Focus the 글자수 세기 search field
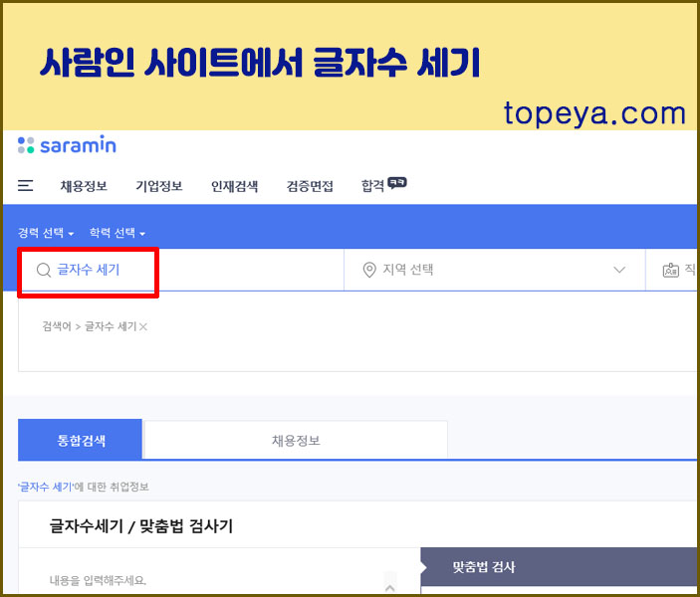The width and height of the screenshot is (700, 597). [x=182, y=270]
